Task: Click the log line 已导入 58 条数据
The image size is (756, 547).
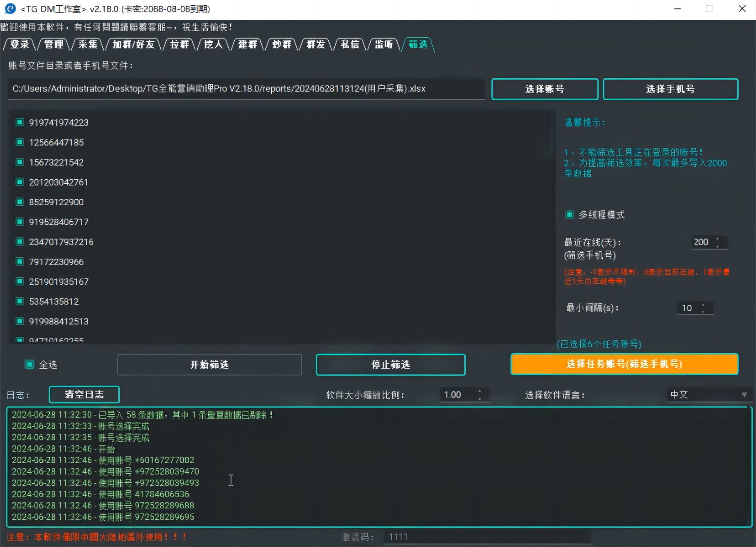Action: tap(143, 415)
